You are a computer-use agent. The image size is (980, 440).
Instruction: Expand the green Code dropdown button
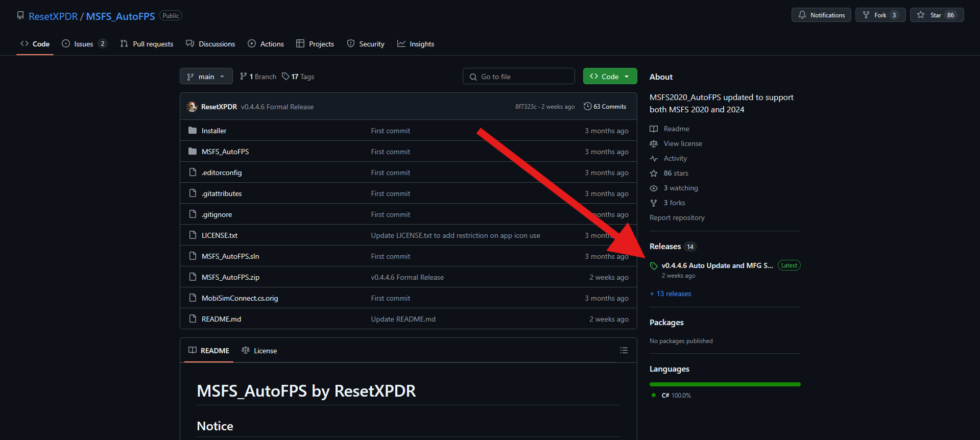point(610,77)
